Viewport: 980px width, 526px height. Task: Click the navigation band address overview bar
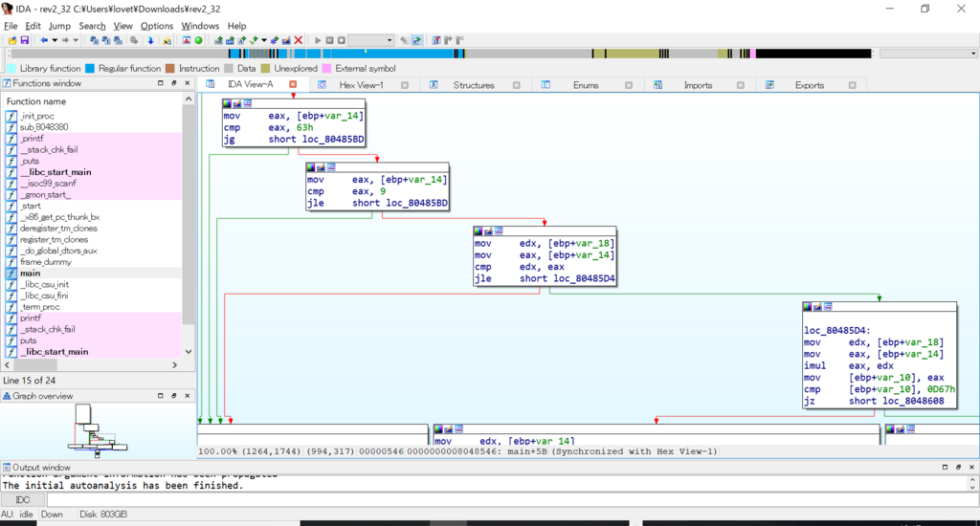coord(439,54)
